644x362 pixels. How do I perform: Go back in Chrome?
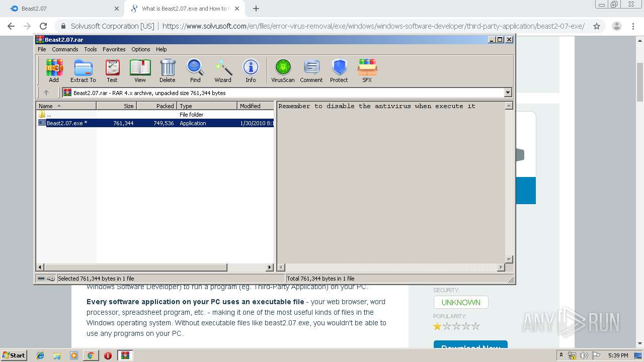(11, 26)
